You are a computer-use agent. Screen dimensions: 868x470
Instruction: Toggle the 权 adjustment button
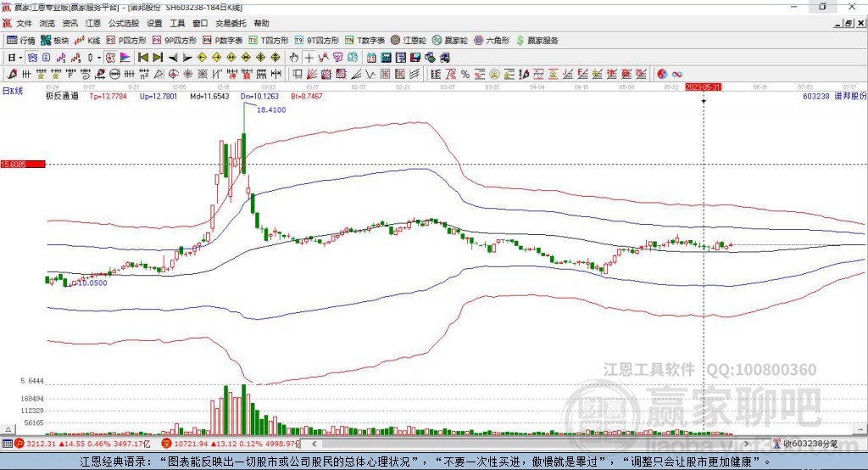(110, 57)
